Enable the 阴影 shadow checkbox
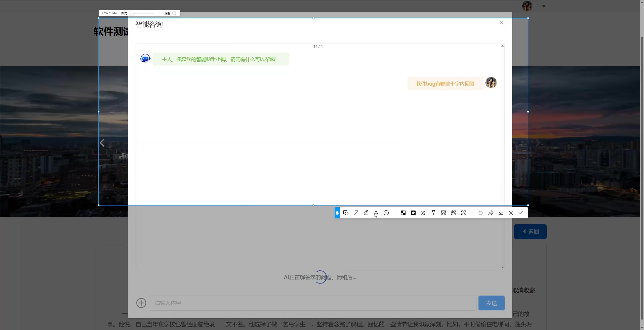644x330 pixels. (174, 13)
